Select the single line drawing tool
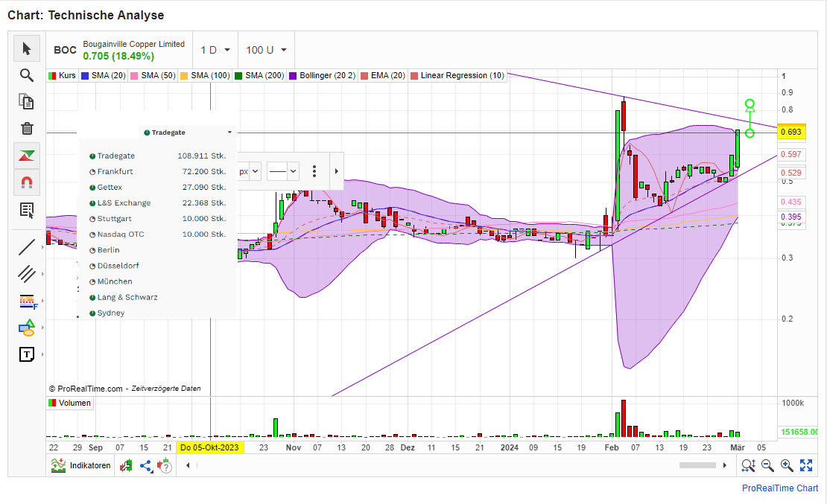 click(x=27, y=246)
